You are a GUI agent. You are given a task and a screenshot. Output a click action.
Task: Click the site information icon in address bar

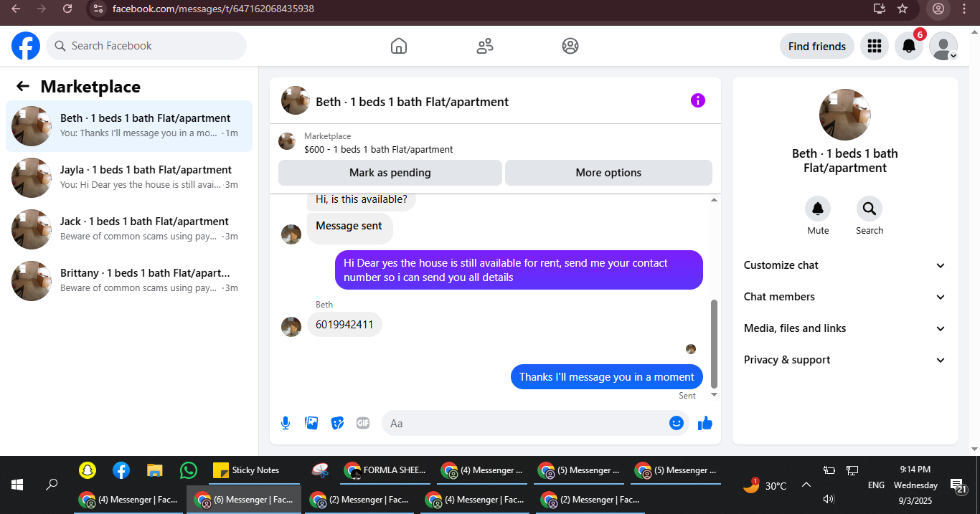point(99,9)
